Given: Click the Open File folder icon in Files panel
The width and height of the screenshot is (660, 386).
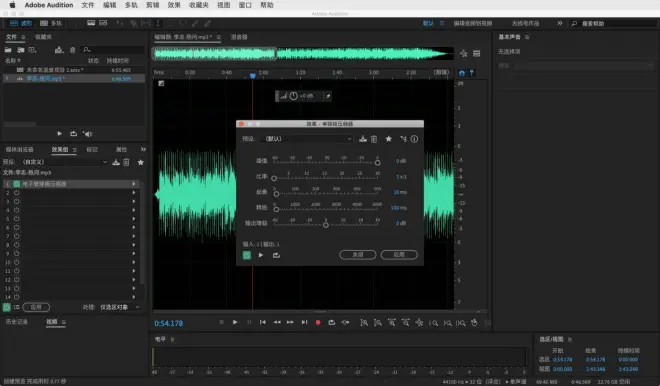Looking at the screenshot, I should 8,50.
